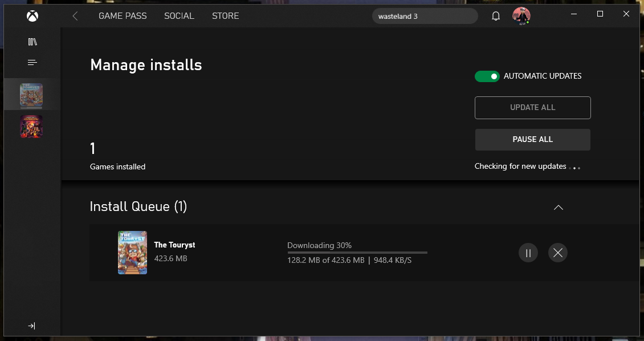Select Minecraft Dungeons sidebar thumbnail
Viewport: 644px width, 341px height.
[x=31, y=126]
